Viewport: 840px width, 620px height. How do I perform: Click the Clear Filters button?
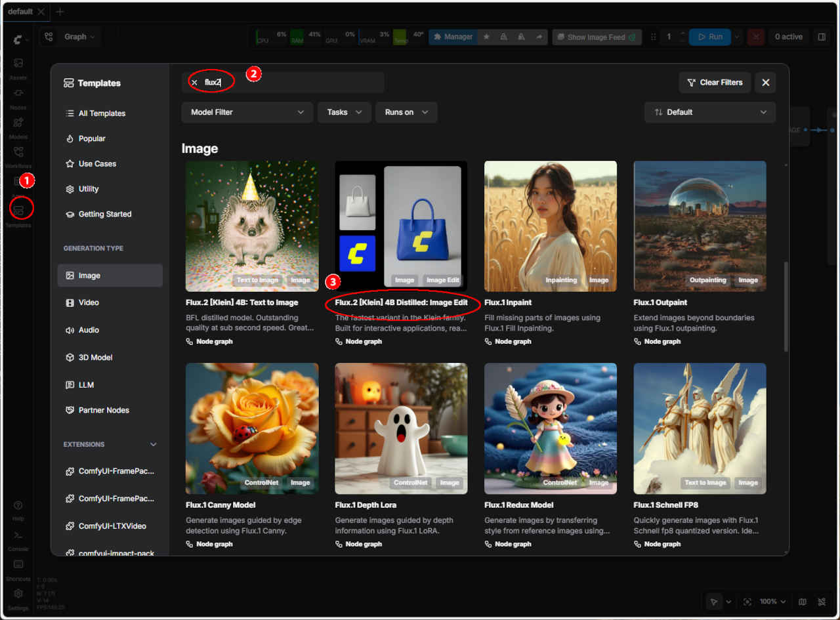click(714, 83)
